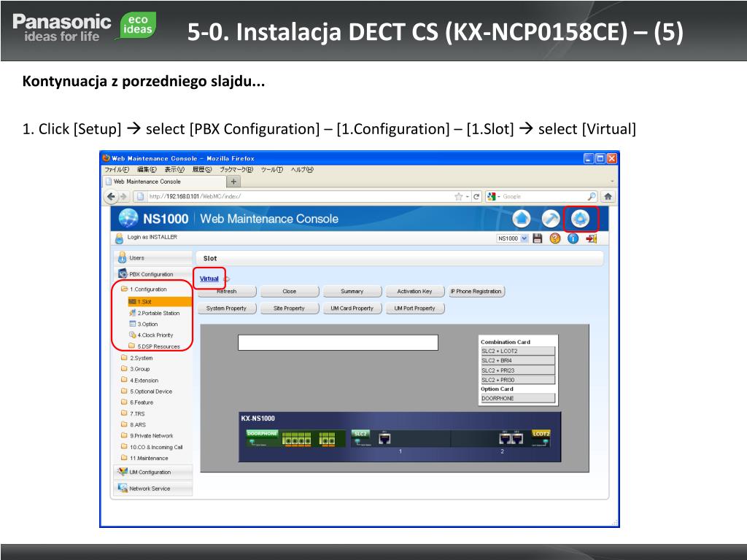The height and width of the screenshot is (560, 747).
Task: Open Site Property button
Action: tap(289, 308)
